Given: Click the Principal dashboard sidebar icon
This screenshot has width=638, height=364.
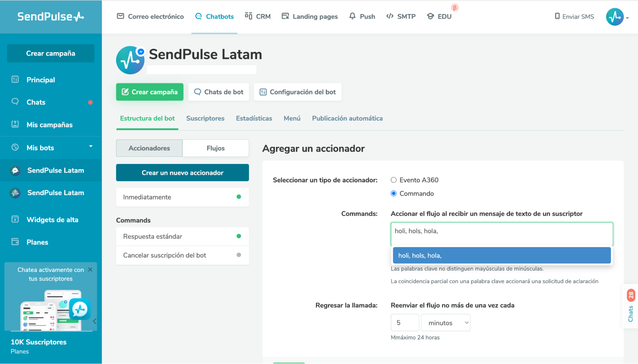Looking at the screenshot, I should 15,79.
